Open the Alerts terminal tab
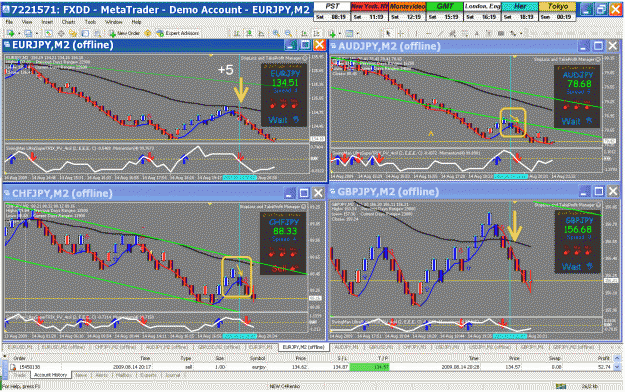Viewport: 625px width, 392px height. point(102,375)
